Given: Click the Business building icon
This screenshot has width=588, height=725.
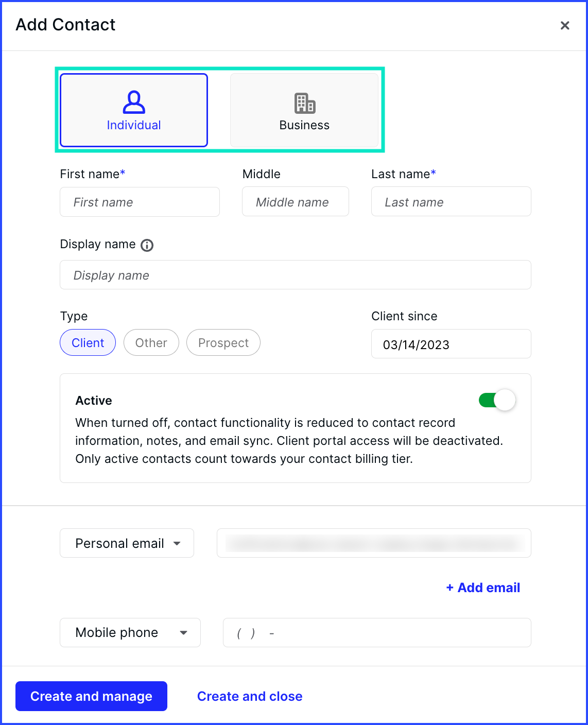Looking at the screenshot, I should pyautogui.click(x=305, y=103).
